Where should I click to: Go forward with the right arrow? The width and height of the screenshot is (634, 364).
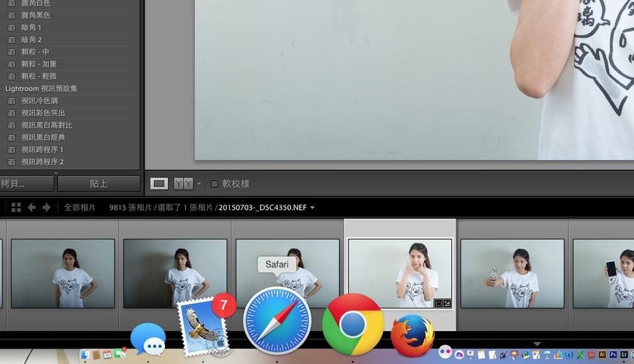click(x=46, y=207)
